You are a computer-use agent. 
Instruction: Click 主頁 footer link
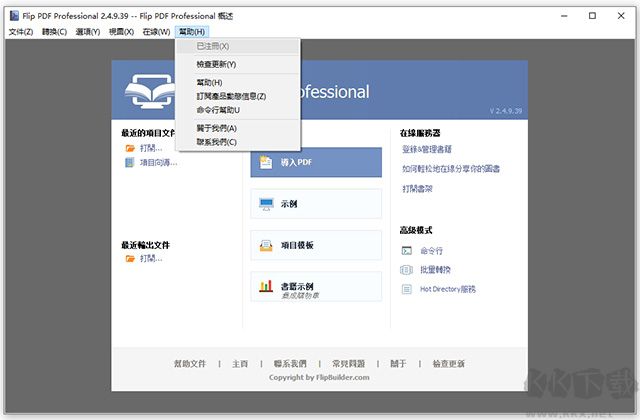(240, 364)
